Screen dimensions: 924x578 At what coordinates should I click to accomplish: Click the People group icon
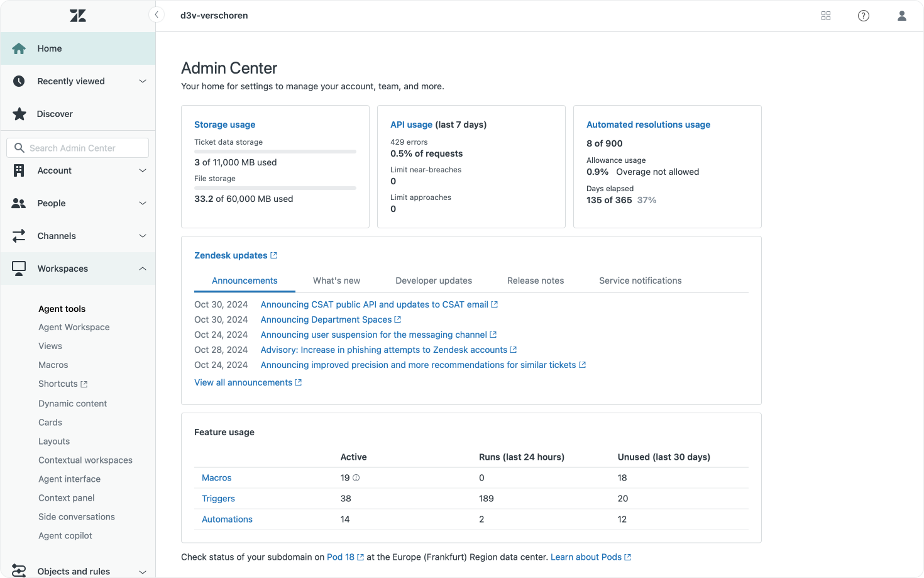(19, 203)
